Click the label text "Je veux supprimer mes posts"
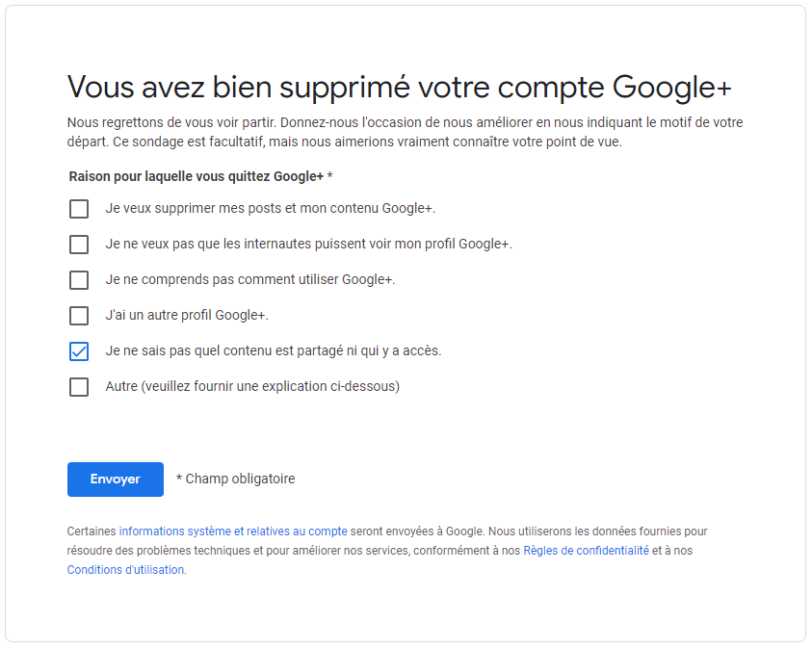This screenshot has height=648, width=812. [x=270, y=208]
